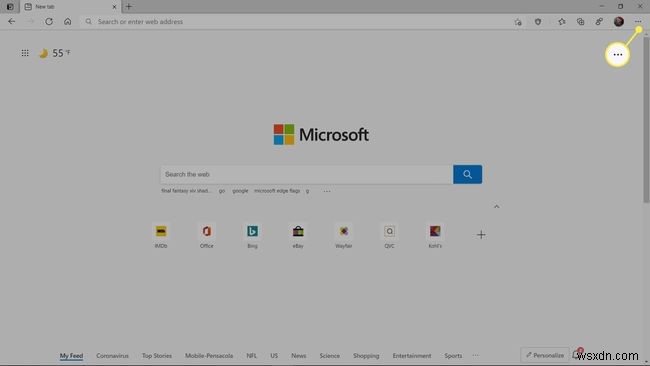Screen dimensions: 650x366
Task: Collapse the quick links with the chevron
Action: click(x=497, y=206)
